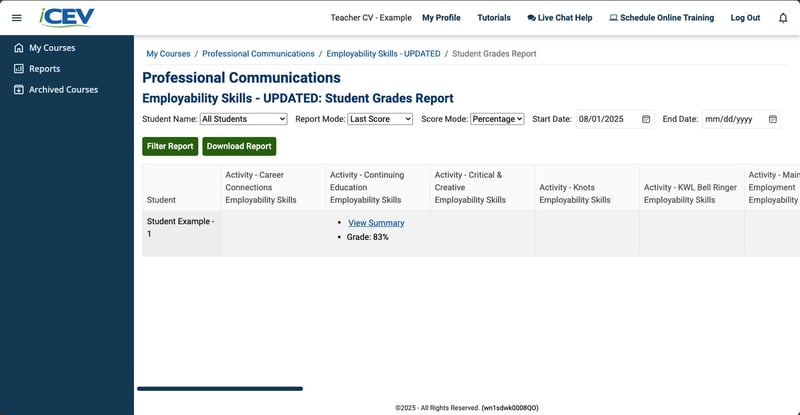
Task: Click the Professional Communications page heading
Action: coord(241,78)
